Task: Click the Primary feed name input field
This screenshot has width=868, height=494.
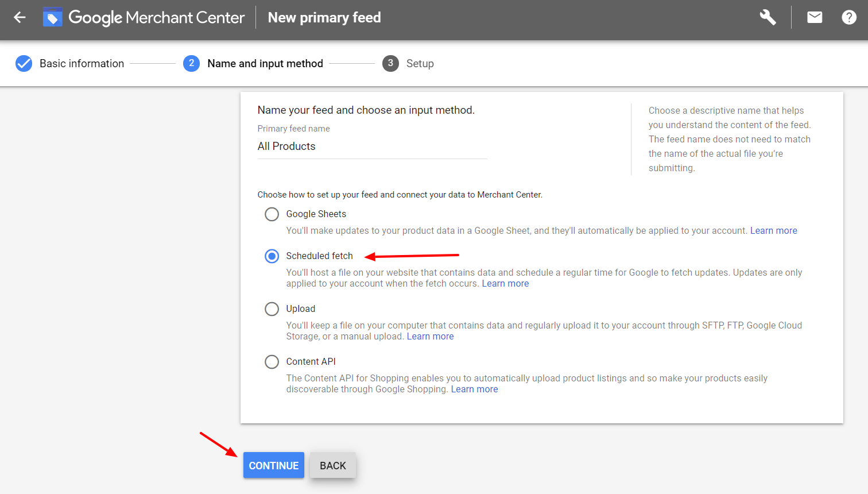Action: tap(372, 146)
